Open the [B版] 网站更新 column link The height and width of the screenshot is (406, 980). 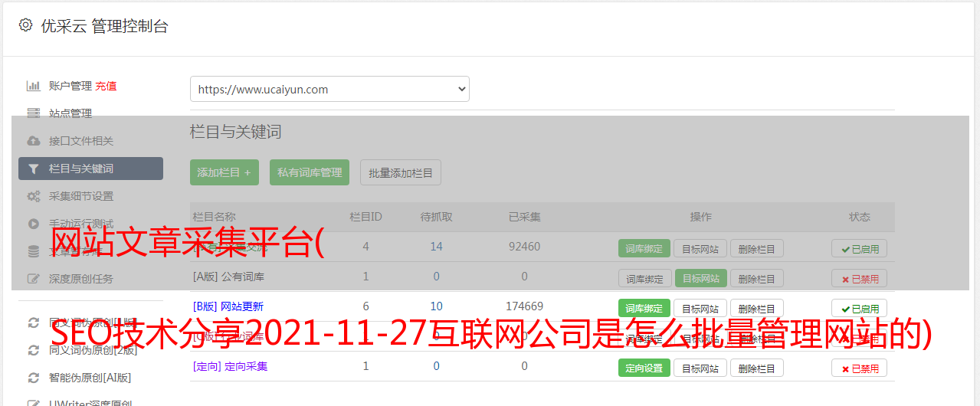pyautogui.click(x=229, y=306)
